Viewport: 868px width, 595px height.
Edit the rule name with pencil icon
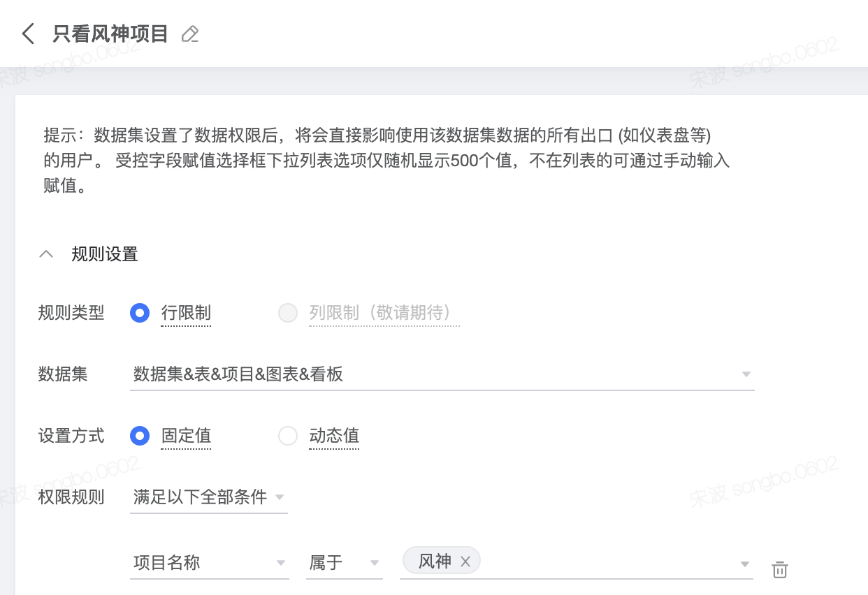(x=190, y=34)
